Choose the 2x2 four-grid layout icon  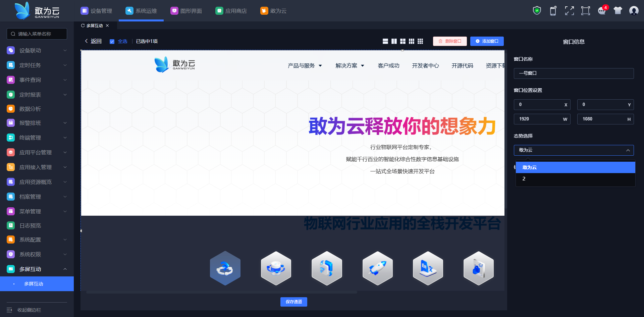tap(403, 41)
